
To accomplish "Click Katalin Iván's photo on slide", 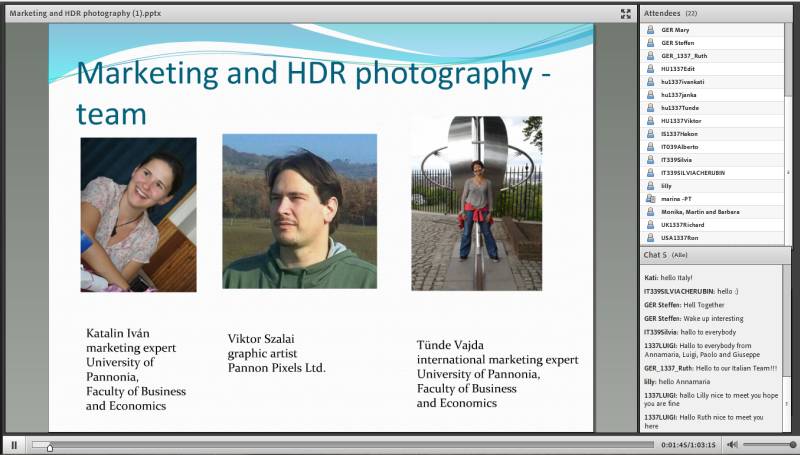I will (x=138, y=214).
